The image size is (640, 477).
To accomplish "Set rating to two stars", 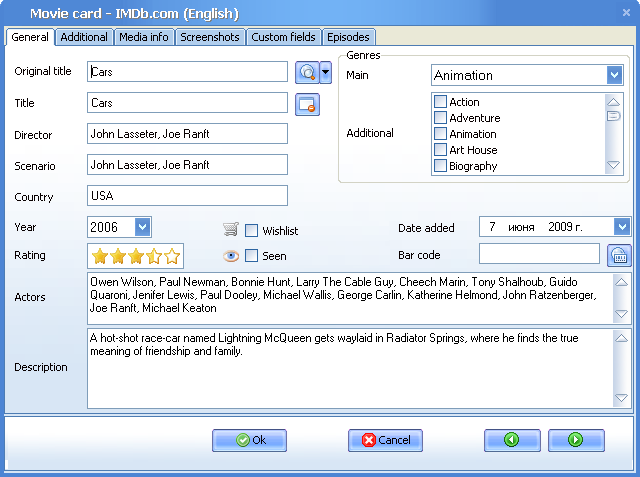I will pos(118,256).
